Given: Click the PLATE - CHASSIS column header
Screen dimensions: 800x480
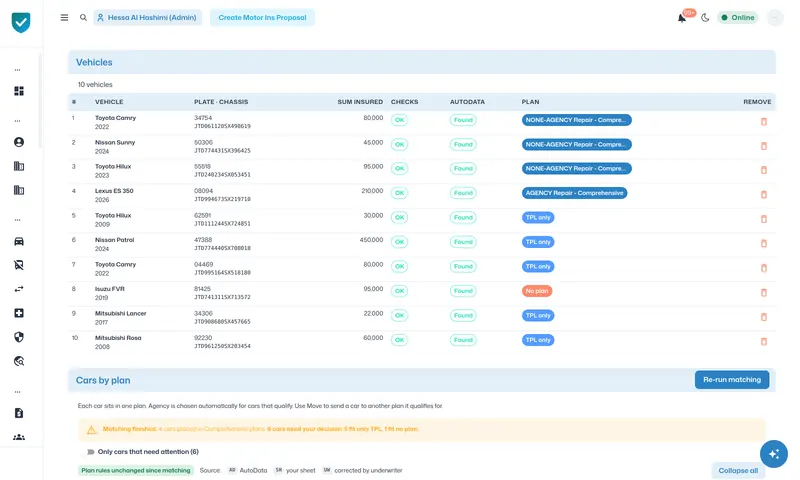Looking at the screenshot, I should click(221, 102).
